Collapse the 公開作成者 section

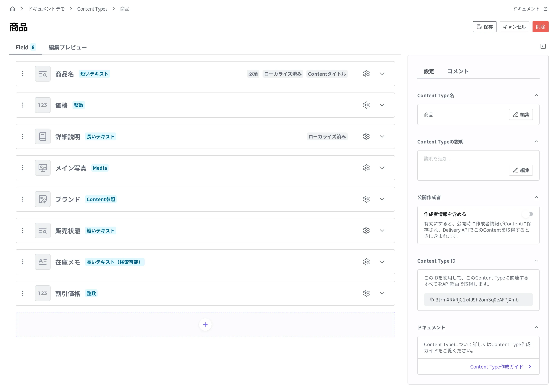click(536, 197)
